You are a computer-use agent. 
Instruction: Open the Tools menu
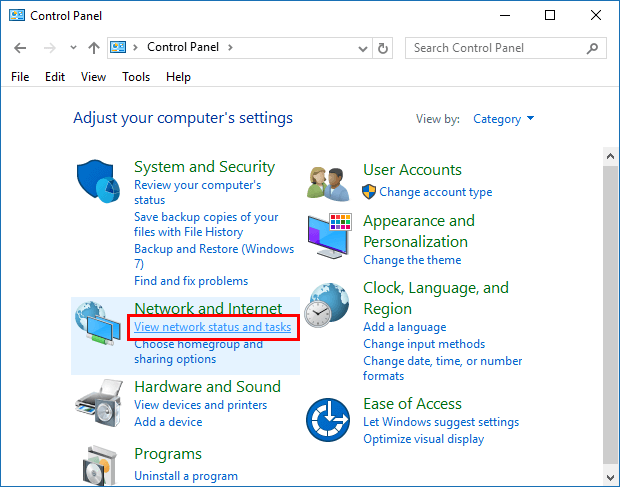click(x=136, y=77)
